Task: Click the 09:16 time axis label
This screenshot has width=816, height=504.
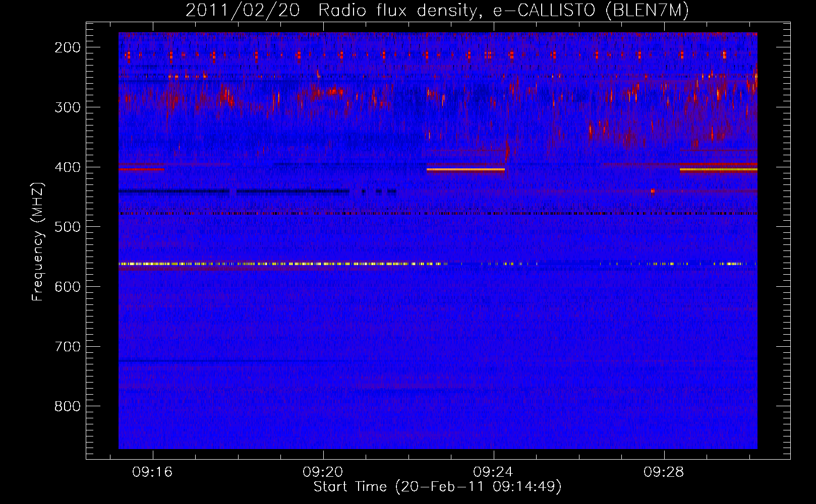Action: pyautogui.click(x=152, y=472)
